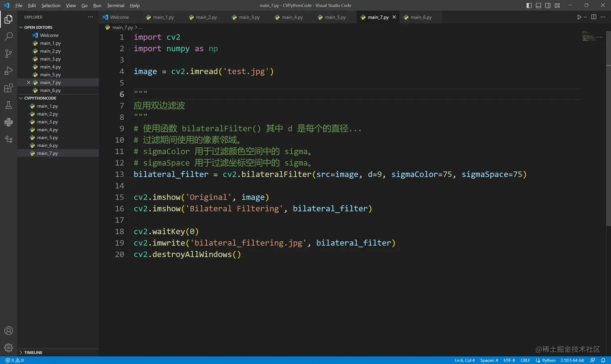Switch to the main_4.py editor tab
Viewport: 611px width, 364px height.
coord(292,17)
